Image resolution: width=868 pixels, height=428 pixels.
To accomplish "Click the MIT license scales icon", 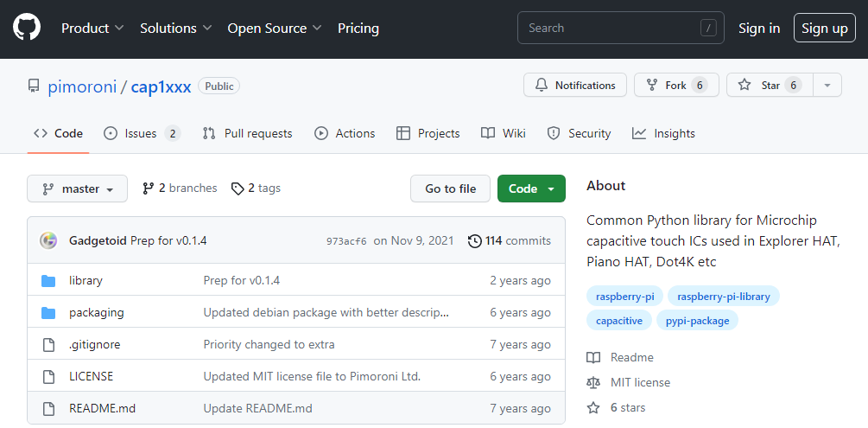I will 593,382.
